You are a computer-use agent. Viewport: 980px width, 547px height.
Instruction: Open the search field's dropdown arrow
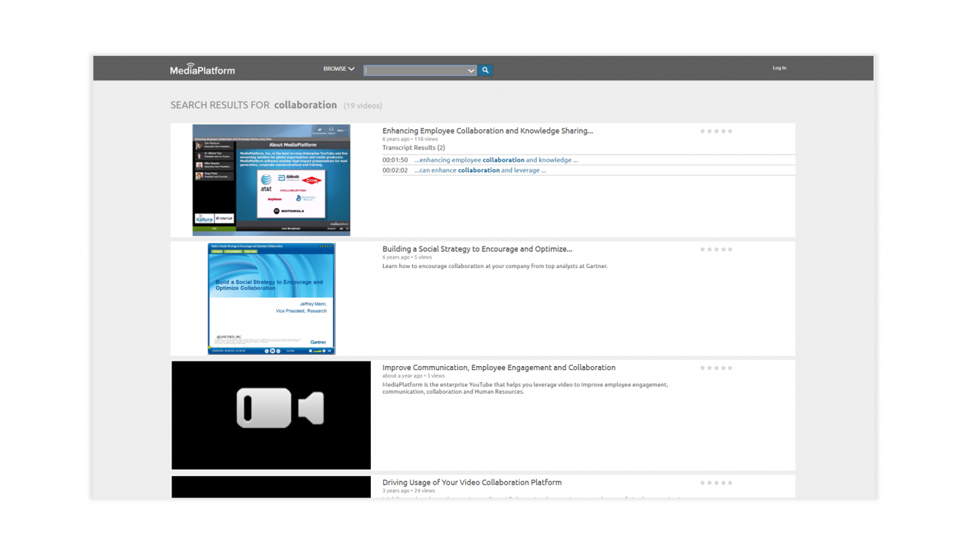coord(472,70)
